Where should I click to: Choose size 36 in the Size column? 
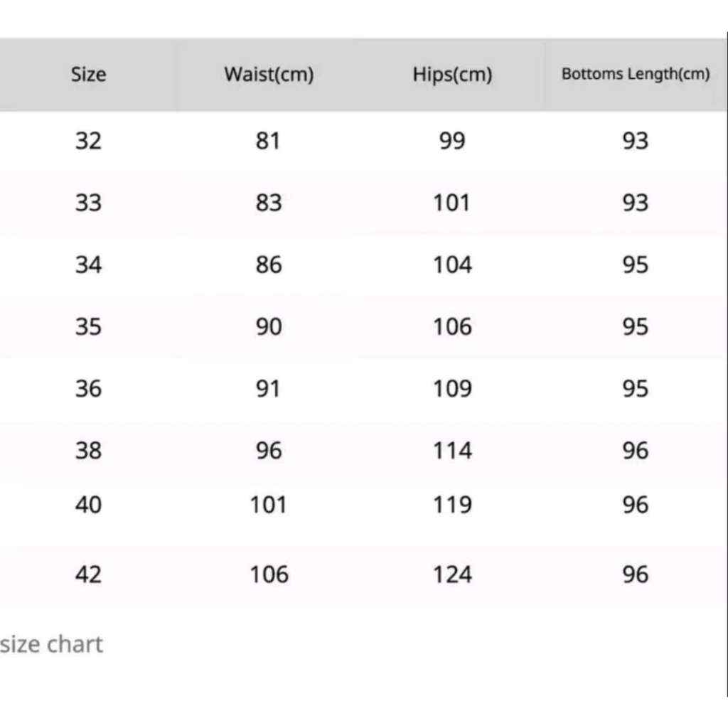(x=88, y=389)
